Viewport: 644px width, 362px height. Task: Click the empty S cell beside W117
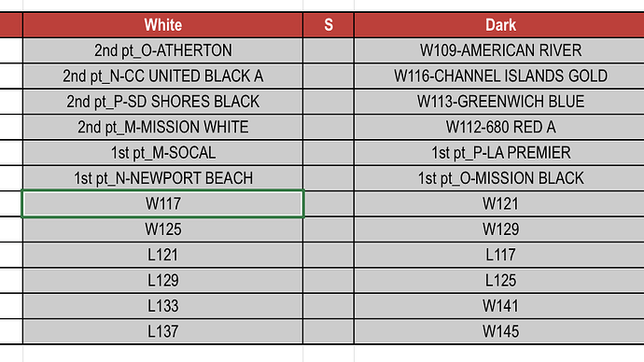click(x=329, y=203)
